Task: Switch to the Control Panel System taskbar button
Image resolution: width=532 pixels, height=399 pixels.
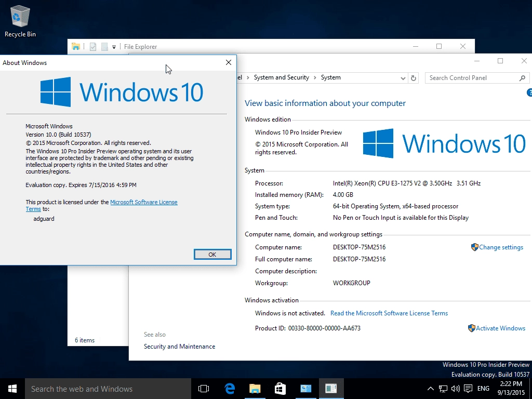Action: [x=305, y=389]
